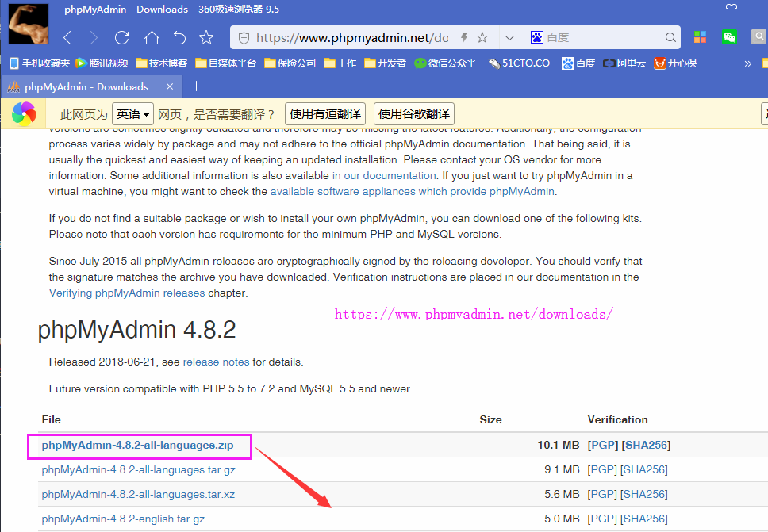Click the URL address field
768x532 pixels.
pyautogui.click(x=352, y=38)
